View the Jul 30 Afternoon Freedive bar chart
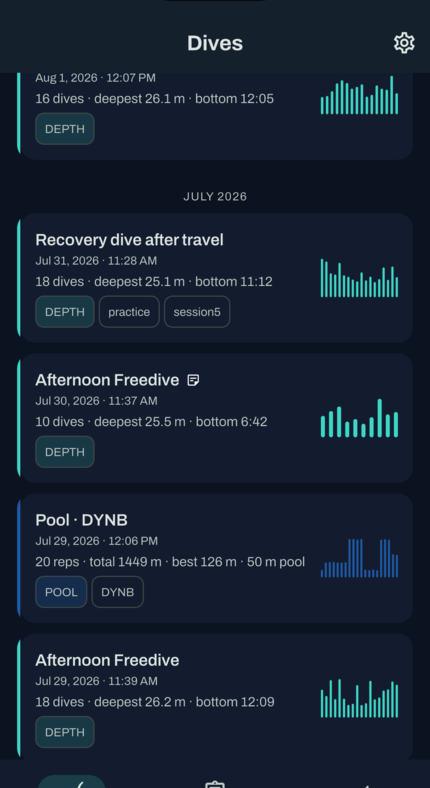The width and height of the screenshot is (430, 788). click(x=360, y=418)
